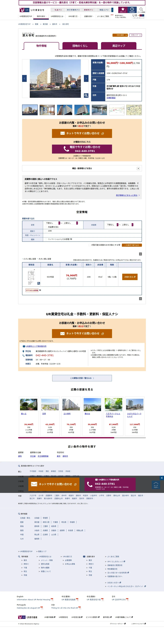Screen dimensions: 164x644
Task: Open the お気に入り star icon in header
Action: [123, 10]
